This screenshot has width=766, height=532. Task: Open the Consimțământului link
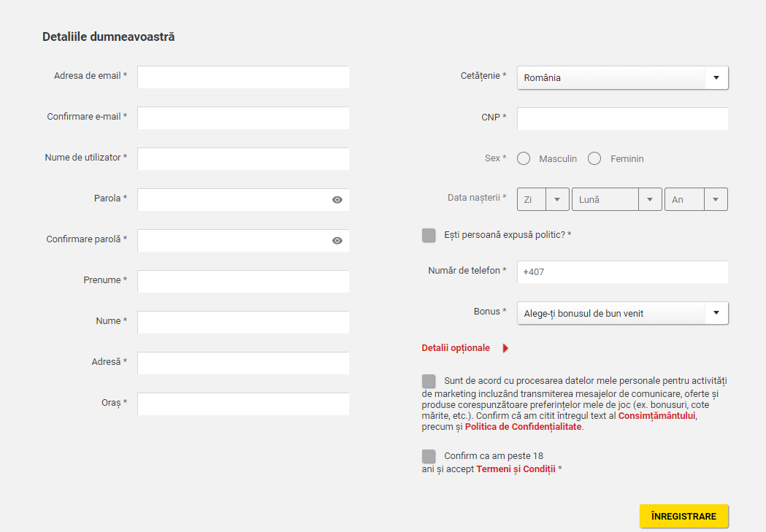pyautogui.click(x=656, y=416)
